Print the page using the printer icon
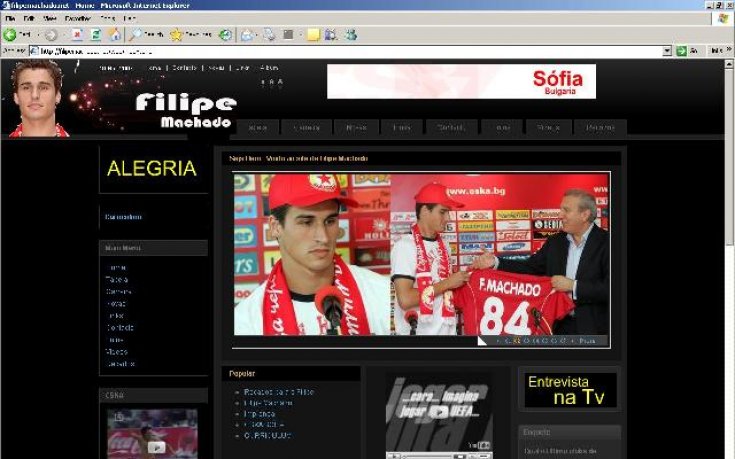This screenshot has height=459, width=735. pyautogui.click(x=269, y=35)
